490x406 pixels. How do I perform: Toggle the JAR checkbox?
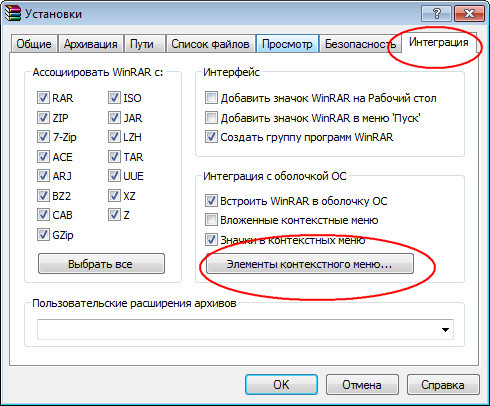pyautogui.click(x=114, y=117)
